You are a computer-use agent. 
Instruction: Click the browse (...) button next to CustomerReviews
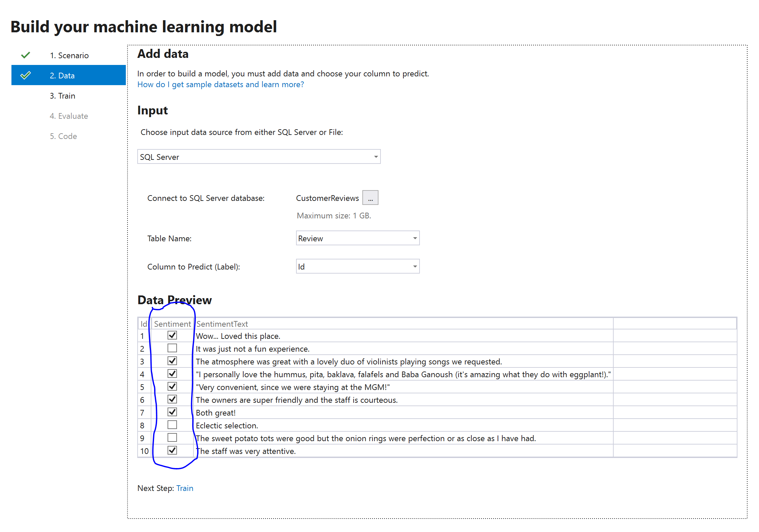point(370,198)
